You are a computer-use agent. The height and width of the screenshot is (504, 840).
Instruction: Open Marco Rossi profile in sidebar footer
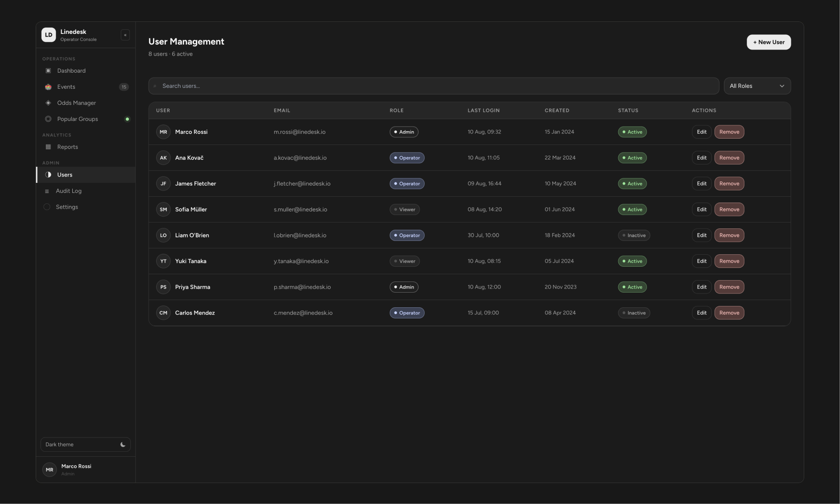[86, 470]
